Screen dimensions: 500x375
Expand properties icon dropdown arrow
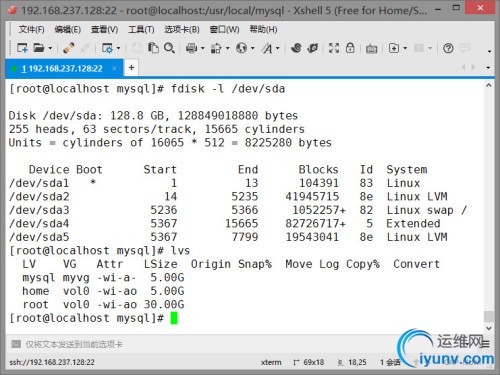point(119,49)
